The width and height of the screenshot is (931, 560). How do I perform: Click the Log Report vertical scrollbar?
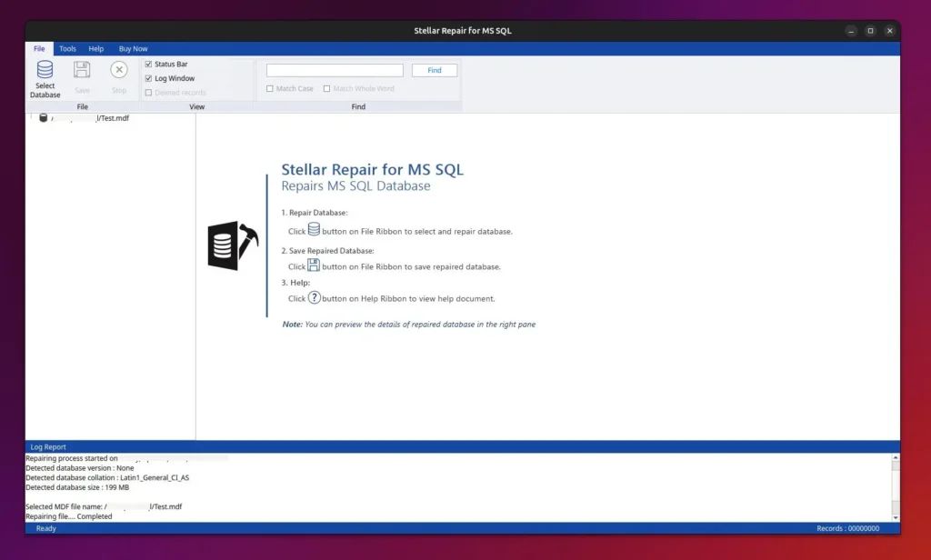[895, 486]
